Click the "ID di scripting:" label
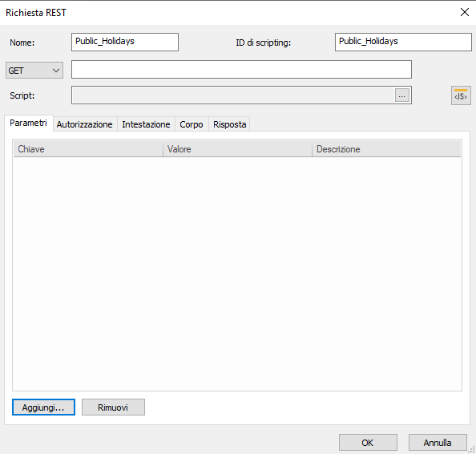Image resolution: width=476 pixels, height=454 pixels. coord(263,43)
